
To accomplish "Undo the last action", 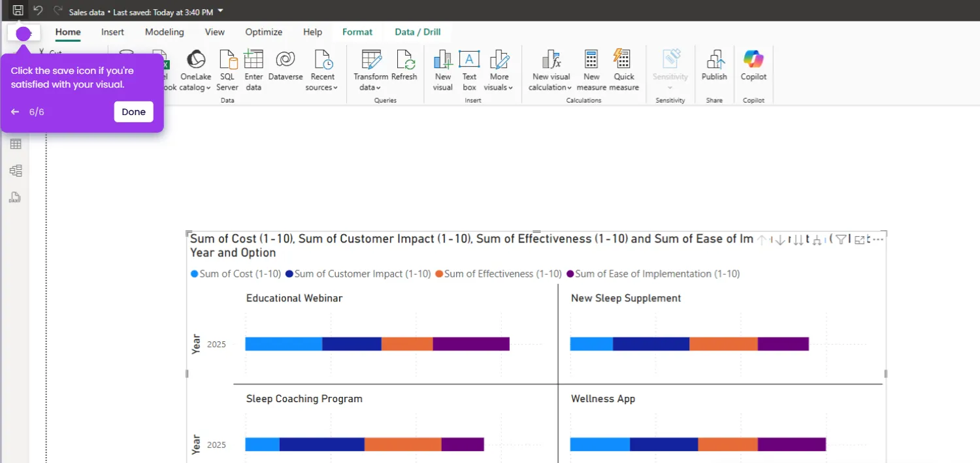I will pos(38,10).
